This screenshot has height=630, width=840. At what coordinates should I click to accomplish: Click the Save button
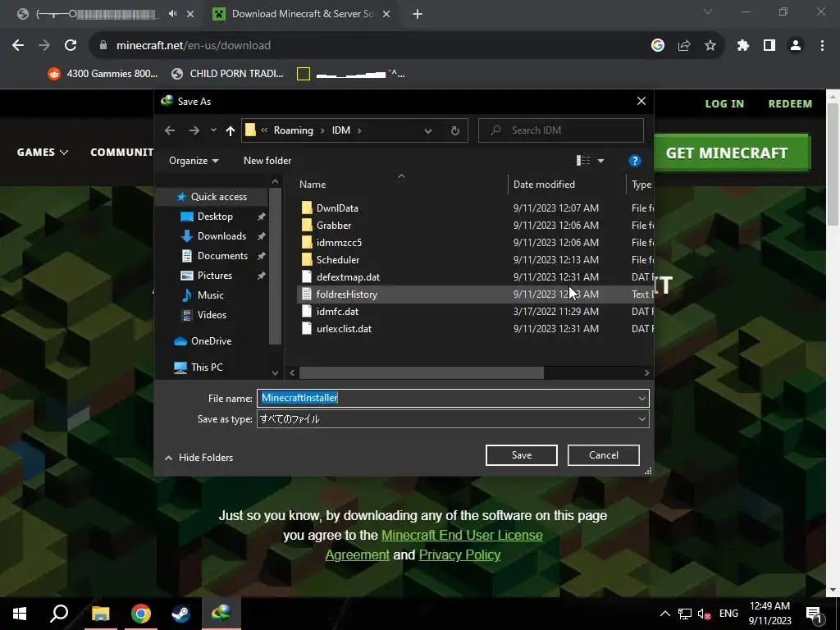click(521, 454)
